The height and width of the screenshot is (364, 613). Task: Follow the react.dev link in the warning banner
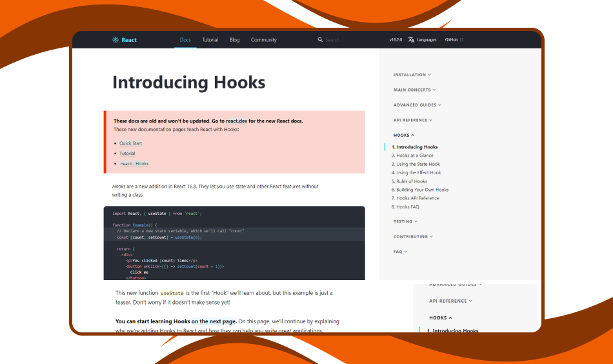(x=237, y=121)
